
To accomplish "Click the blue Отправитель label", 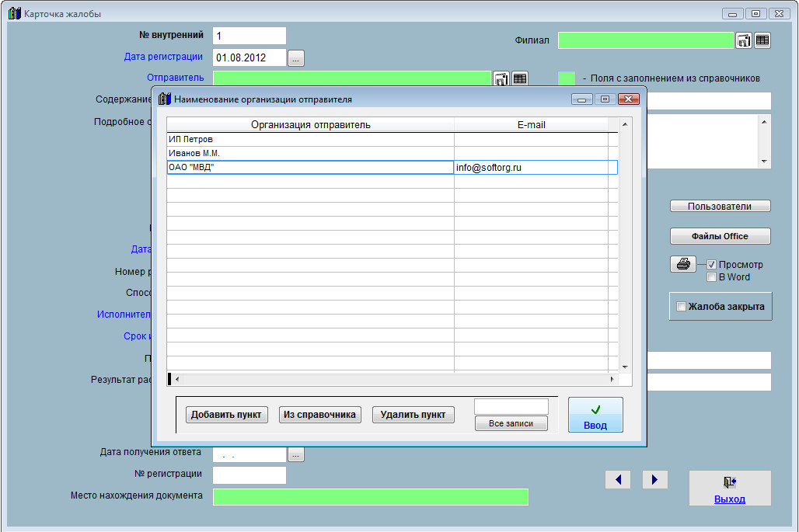I will [176, 78].
